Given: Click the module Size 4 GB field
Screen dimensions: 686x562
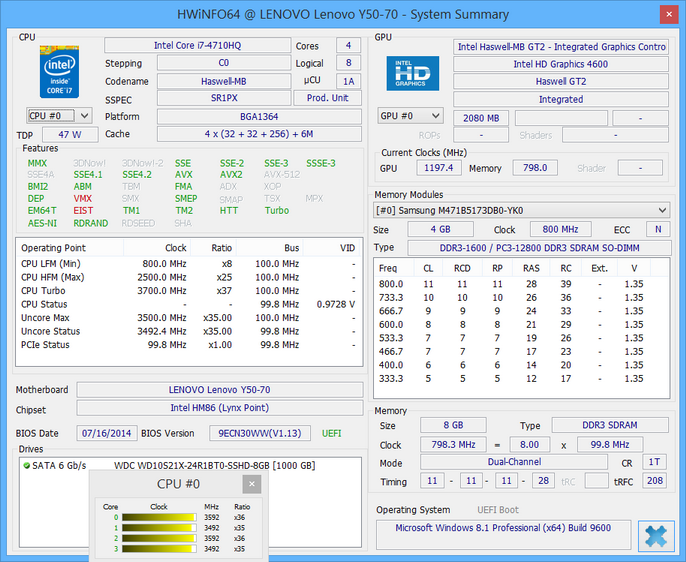Looking at the screenshot, I should click(441, 230).
